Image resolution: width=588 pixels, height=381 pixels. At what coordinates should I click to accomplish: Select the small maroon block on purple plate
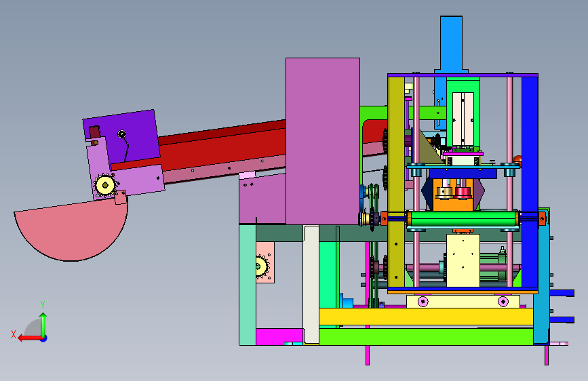point(94,132)
